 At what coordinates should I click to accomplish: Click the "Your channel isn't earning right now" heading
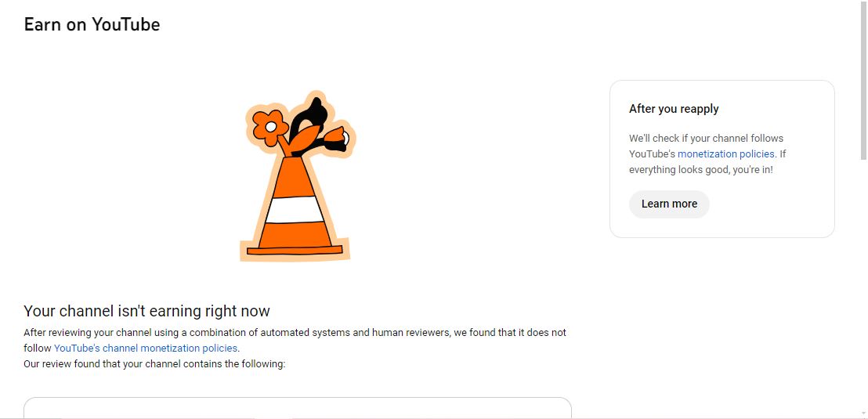146,311
